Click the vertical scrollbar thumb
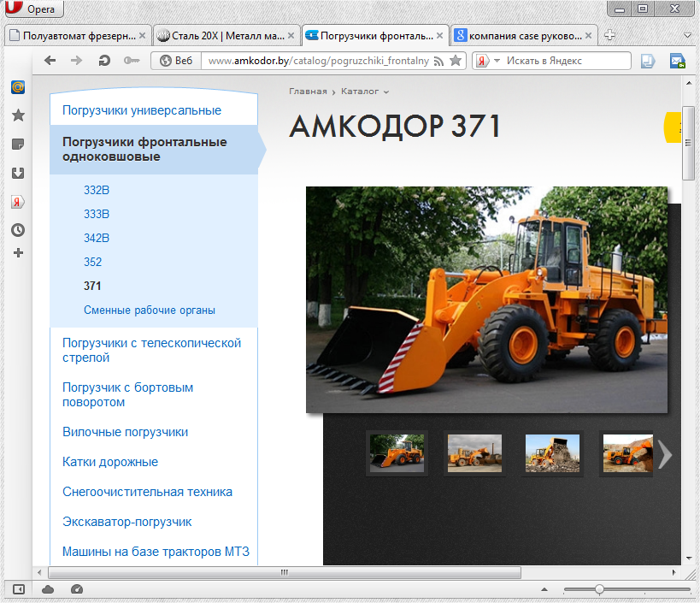This screenshot has width=700, height=603. [x=688, y=143]
